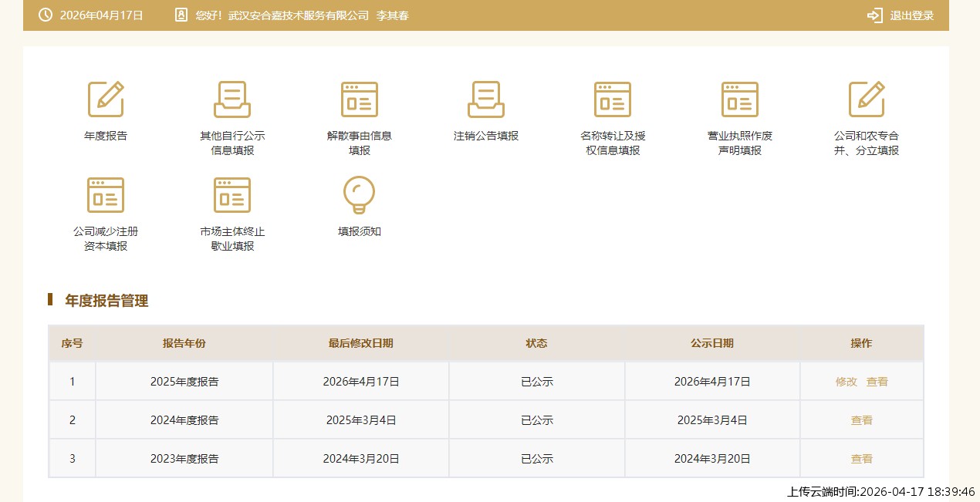Click 查看 for the 2025 annual report
This screenshot has height=502, width=980.
(877, 382)
